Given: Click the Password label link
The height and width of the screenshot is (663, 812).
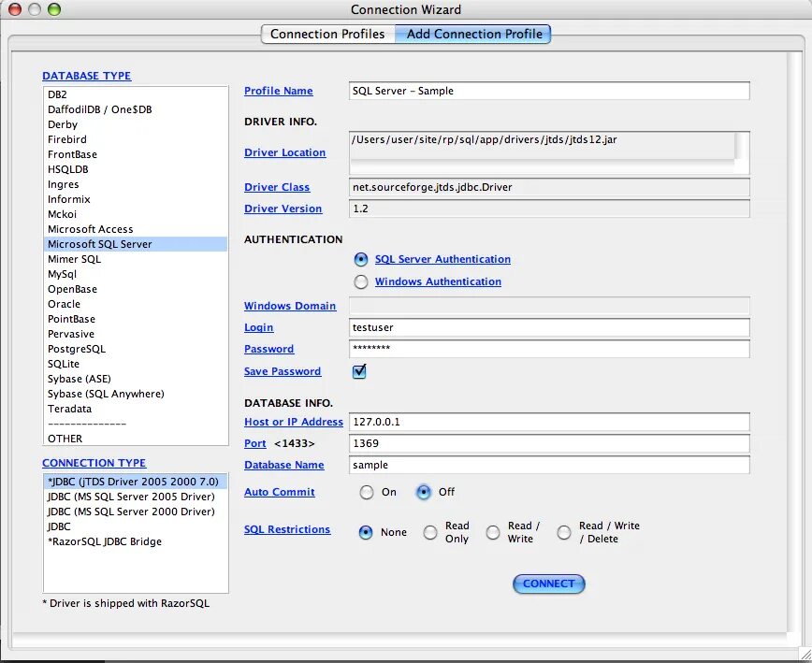Looking at the screenshot, I should (269, 349).
